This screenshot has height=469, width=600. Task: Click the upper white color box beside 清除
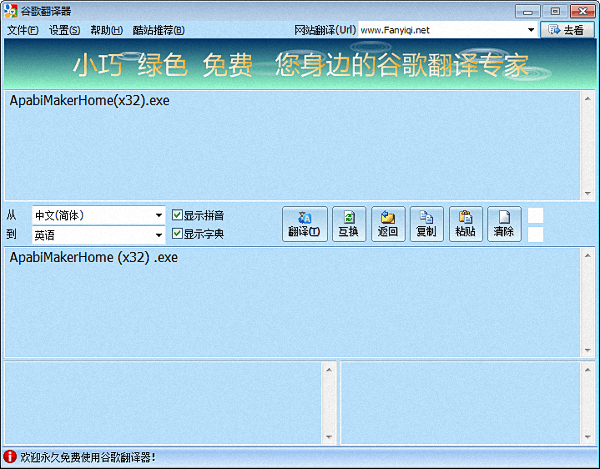pyautogui.click(x=535, y=215)
